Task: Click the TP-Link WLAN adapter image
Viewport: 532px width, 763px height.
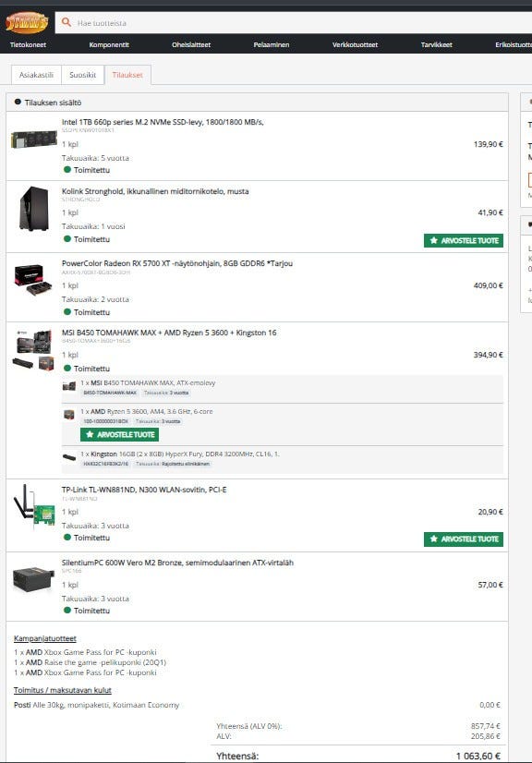Action: click(33, 506)
